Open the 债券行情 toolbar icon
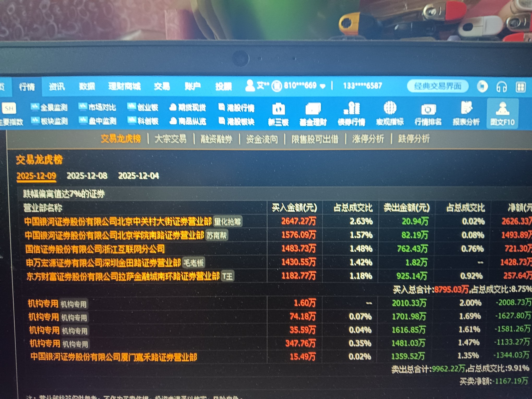Screen dimensions: 532x399 coord(352,109)
